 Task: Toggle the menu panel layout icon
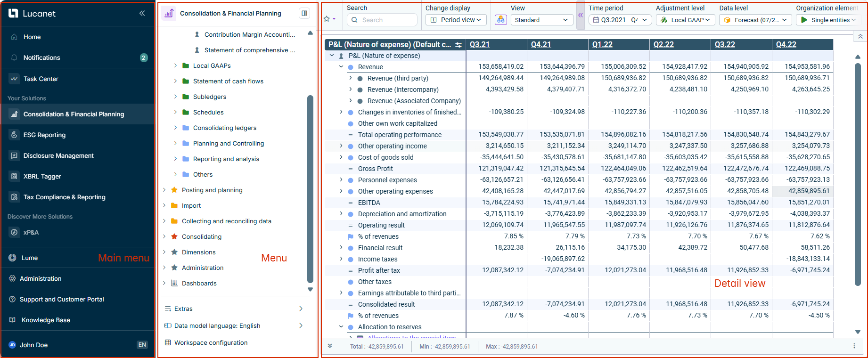click(304, 13)
